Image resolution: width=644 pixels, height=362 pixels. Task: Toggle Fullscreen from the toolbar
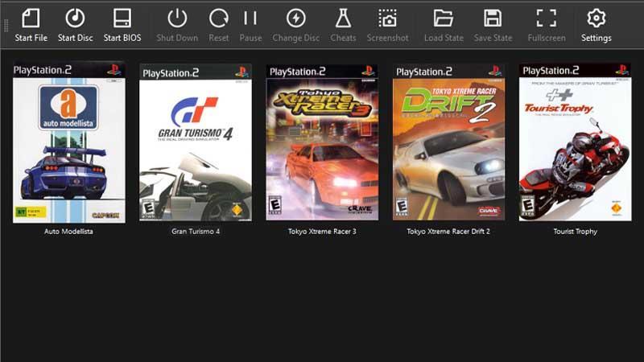pos(547,19)
